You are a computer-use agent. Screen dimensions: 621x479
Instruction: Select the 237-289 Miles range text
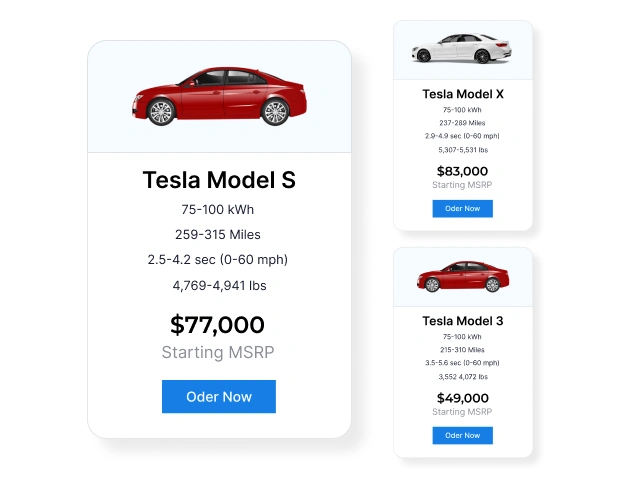462,122
